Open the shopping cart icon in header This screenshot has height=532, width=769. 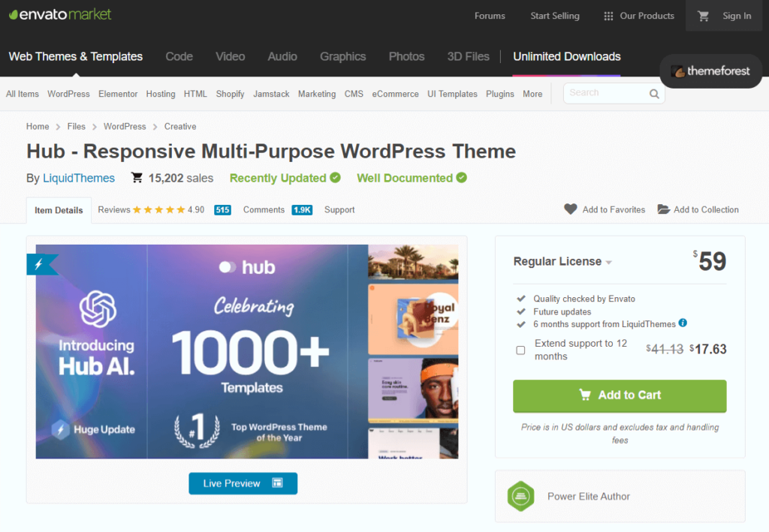pyautogui.click(x=703, y=17)
